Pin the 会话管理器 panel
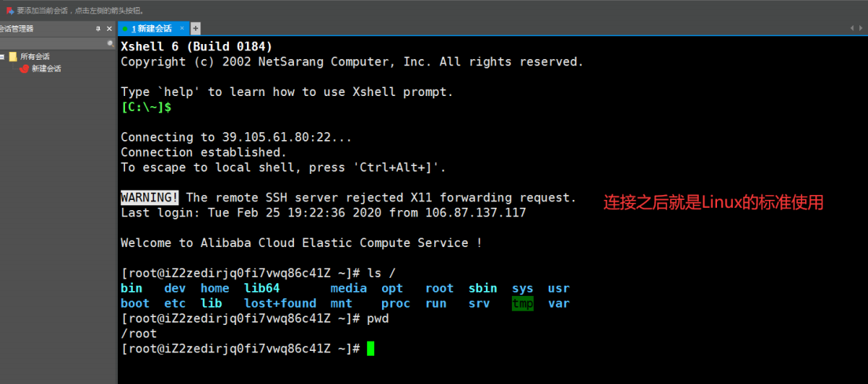This screenshot has height=384, width=868. tap(98, 29)
